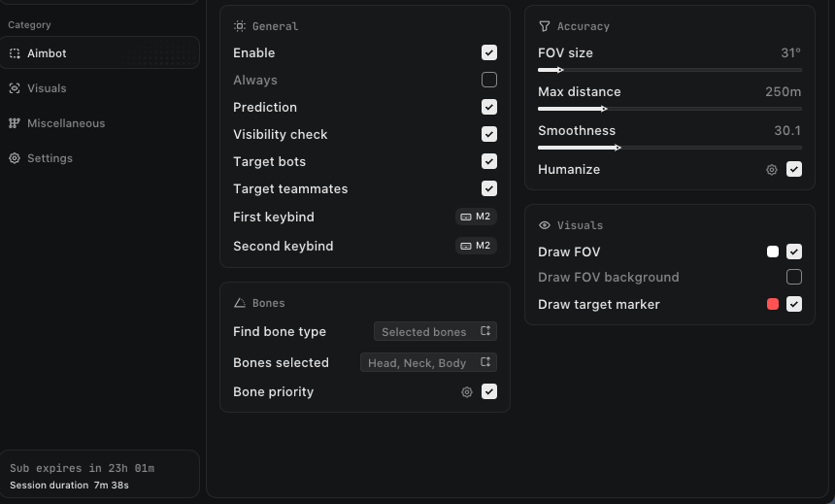
Task: Change the Second keybind M2 button
Action: [476, 246]
